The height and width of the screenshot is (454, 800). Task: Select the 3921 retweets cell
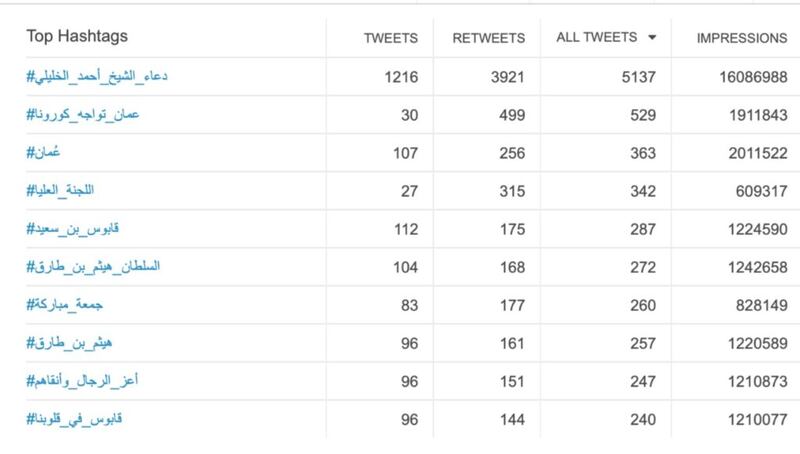tap(505, 77)
